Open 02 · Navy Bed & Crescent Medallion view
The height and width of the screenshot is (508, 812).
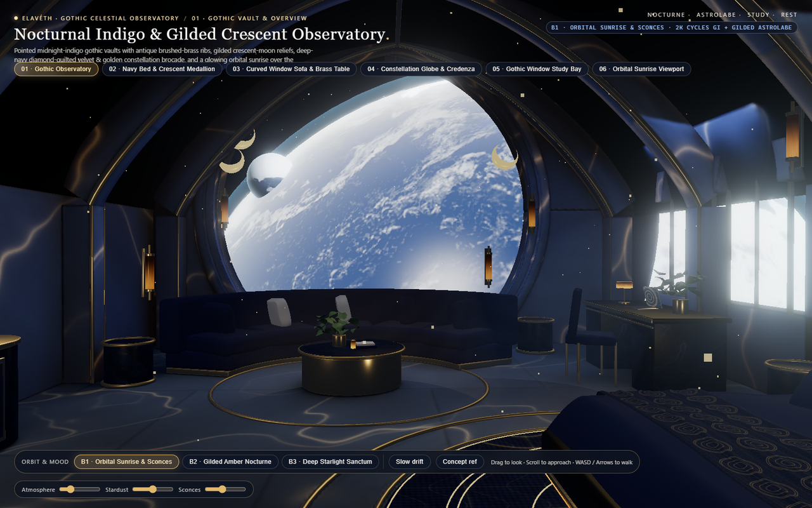[x=162, y=69]
